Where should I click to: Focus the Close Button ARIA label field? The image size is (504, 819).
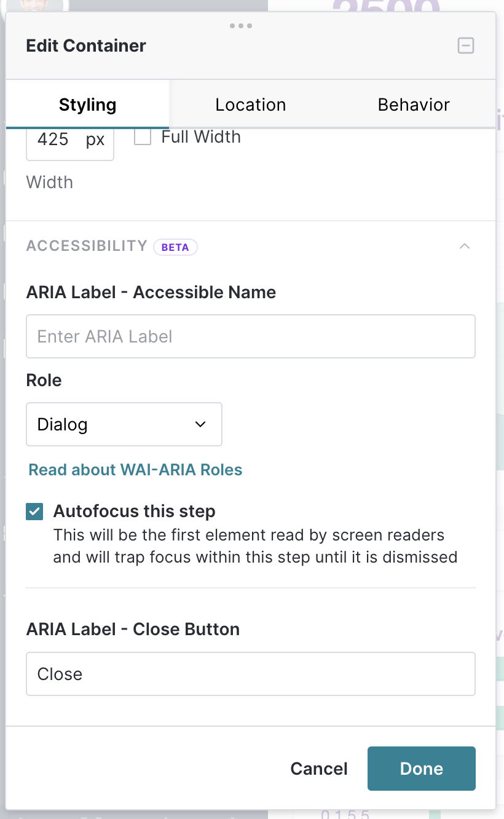pos(251,674)
